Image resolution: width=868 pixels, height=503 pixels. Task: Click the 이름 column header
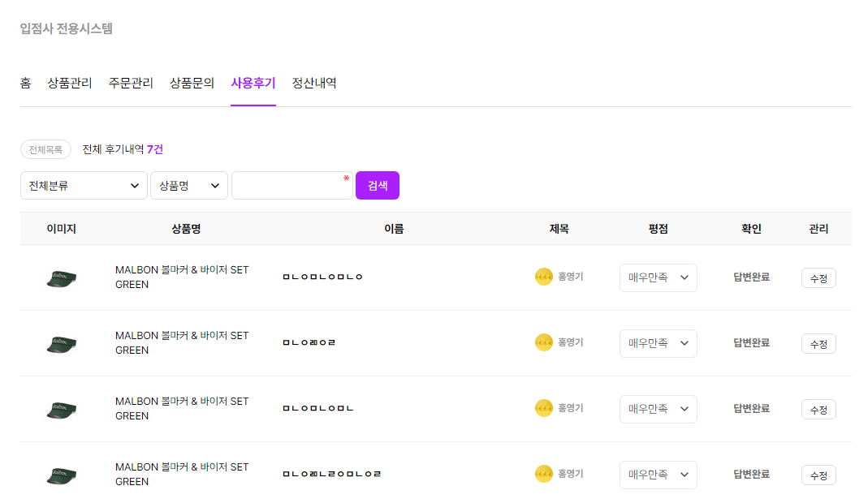pyautogui.click(x=394, y=229)
